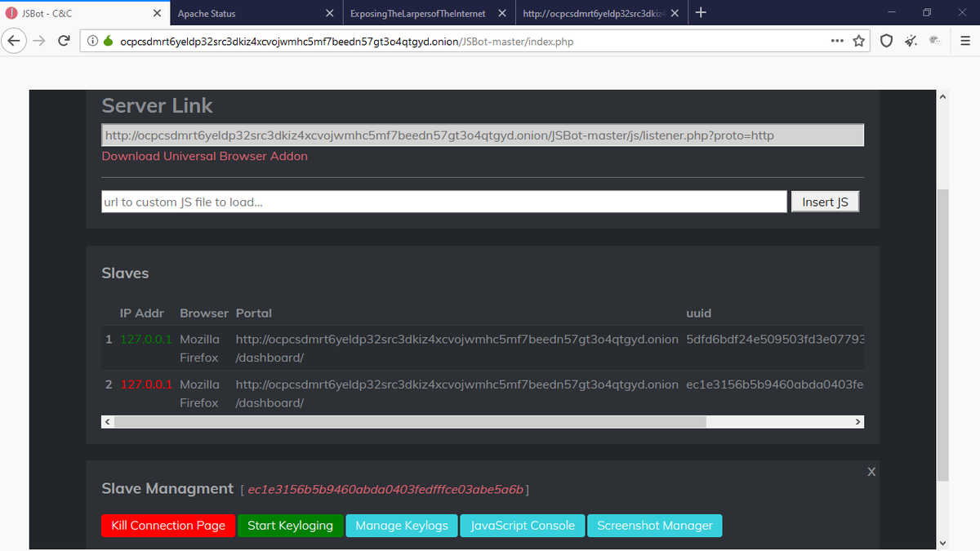Close the JSBot - C&C tab
The height and width of the screenshot is (551, 980).
pos(158,13)
